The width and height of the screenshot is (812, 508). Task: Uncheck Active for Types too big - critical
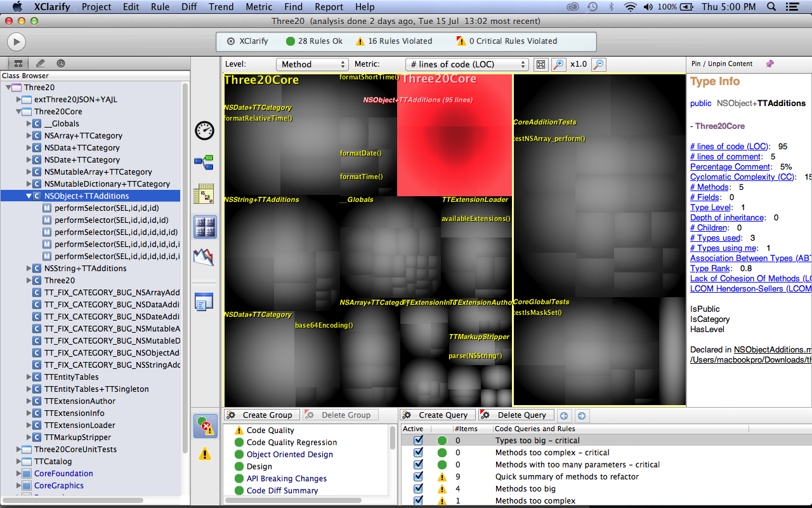coord(418,441)
